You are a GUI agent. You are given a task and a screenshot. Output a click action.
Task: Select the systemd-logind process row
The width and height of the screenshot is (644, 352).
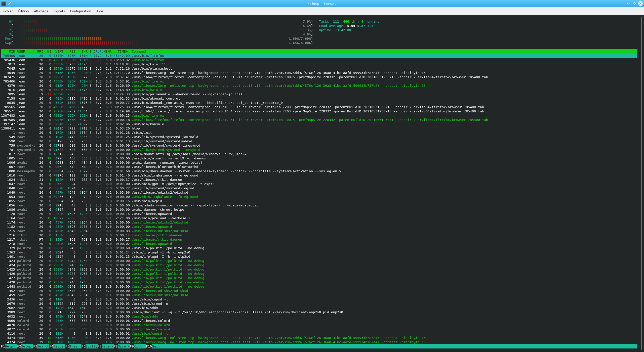pyautogui.click(x=319, y=188)
